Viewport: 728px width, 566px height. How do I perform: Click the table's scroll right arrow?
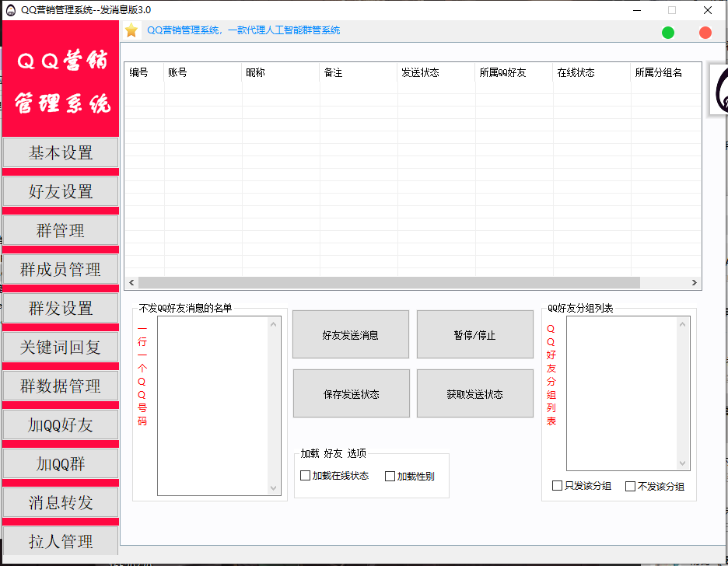(x=694, y=282)
